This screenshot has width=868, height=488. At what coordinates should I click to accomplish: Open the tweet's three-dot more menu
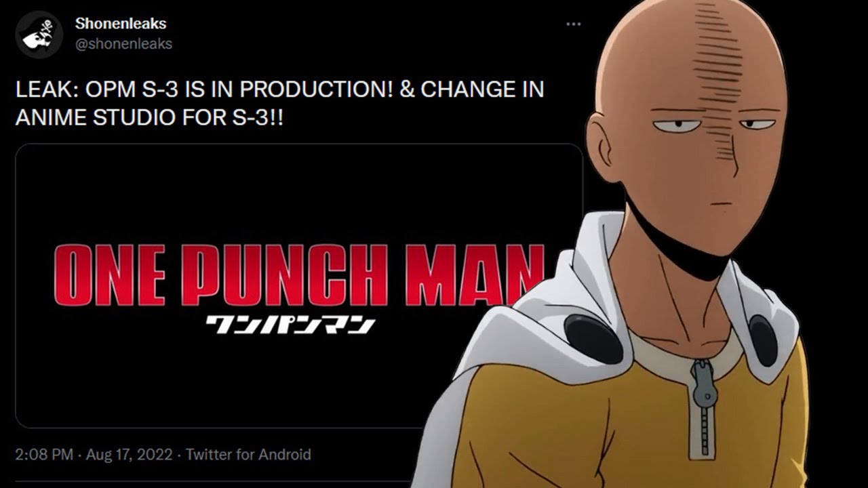574,24
